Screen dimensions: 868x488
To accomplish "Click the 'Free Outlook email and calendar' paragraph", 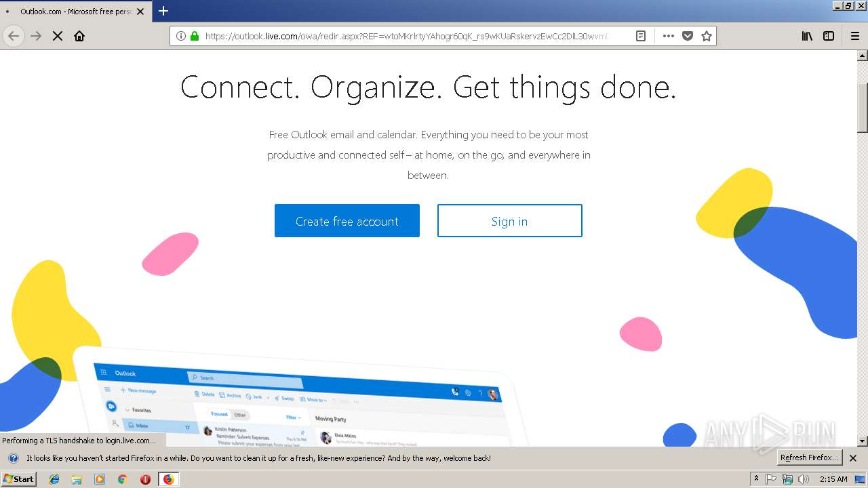I will click(x=429, y=155).
